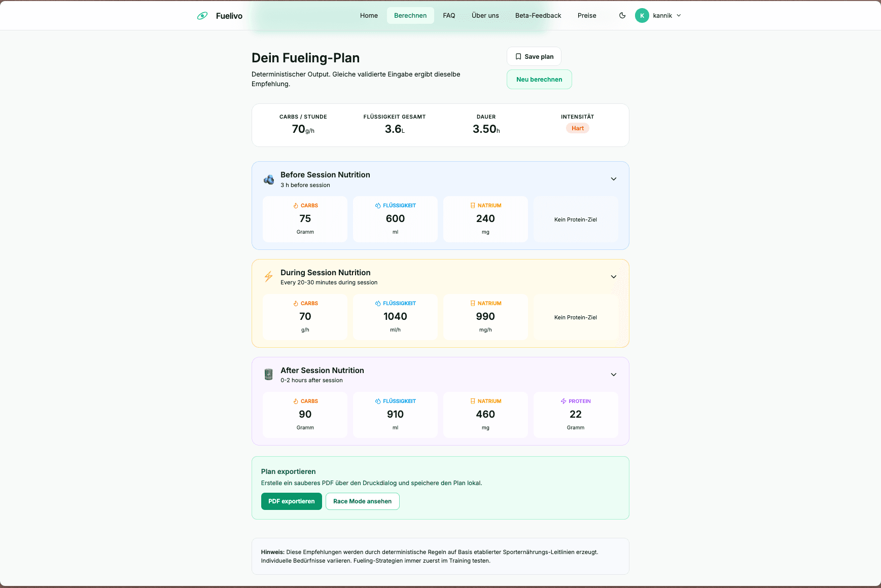Open Race Mode ansehen
881x588 pixels.
[x=363, y=501]
